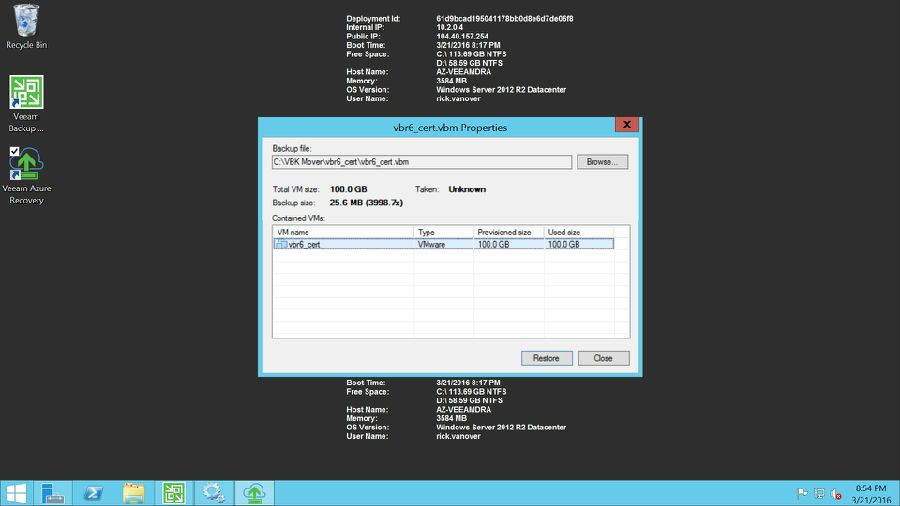This screenshot has height=506, width=900.
Task: Open the Windows Start button
Action: pos(16,493)
